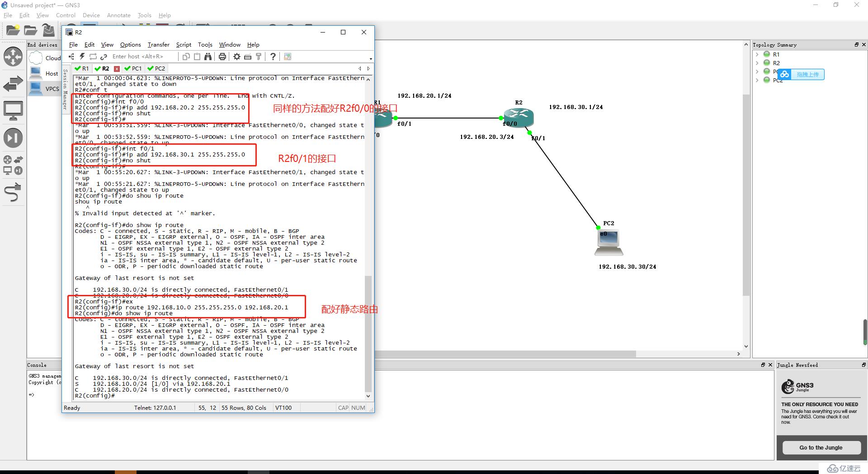The height and width of the screenshot is (474, 868).
Task: Click the PC2 computer on the canvas
Action: [609, 242]
